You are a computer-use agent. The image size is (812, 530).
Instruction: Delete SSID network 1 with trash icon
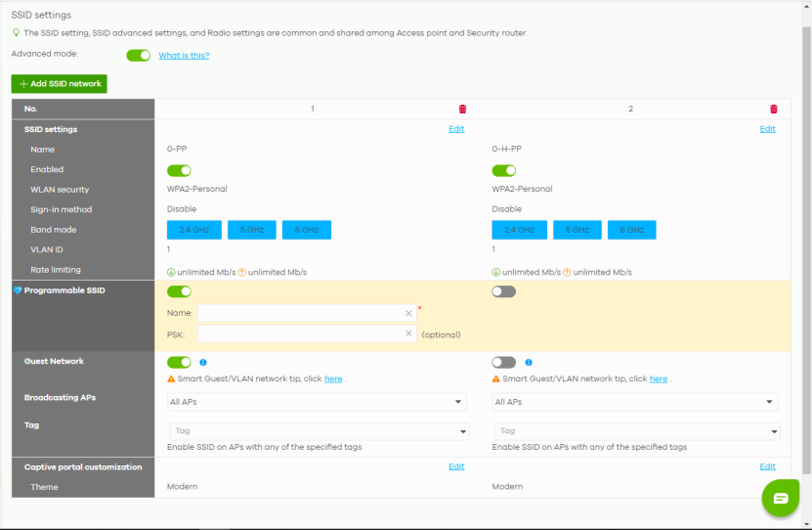(x=462, y=109)
